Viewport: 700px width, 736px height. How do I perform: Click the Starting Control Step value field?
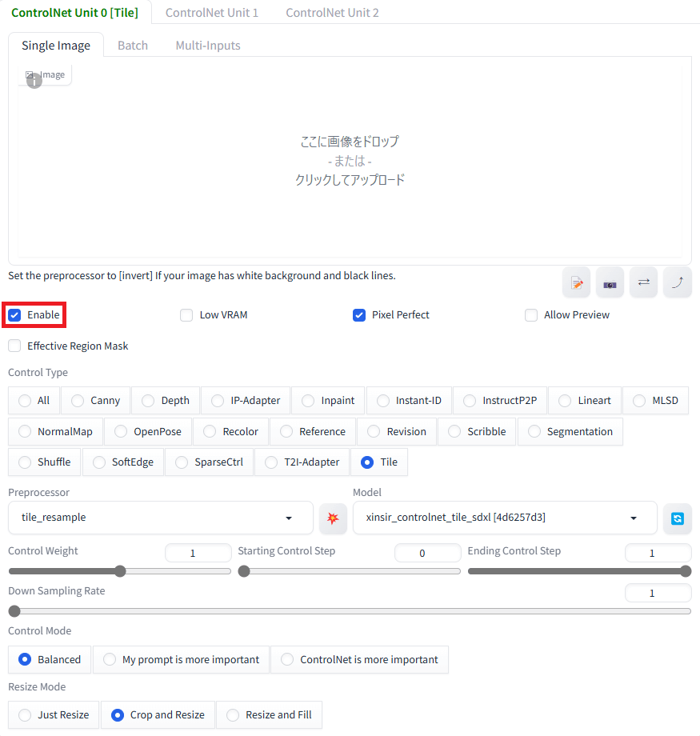[428, 553]
